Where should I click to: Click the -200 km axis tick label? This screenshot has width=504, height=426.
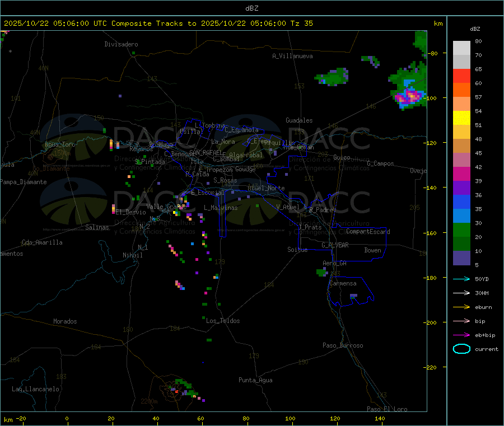coord(431,322)
